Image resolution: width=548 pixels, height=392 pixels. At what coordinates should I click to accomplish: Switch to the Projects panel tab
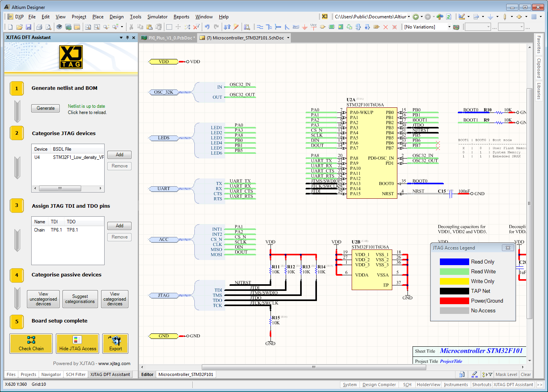point(28,374)
